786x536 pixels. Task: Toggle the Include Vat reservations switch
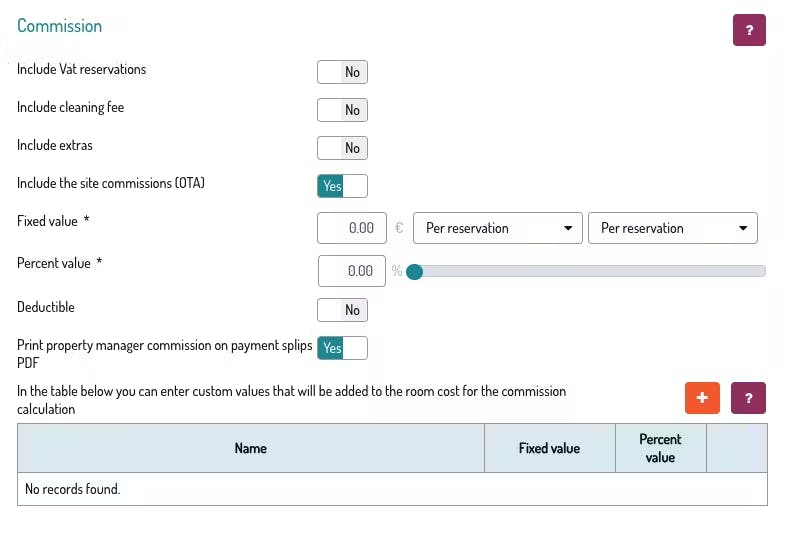point(342,72)
